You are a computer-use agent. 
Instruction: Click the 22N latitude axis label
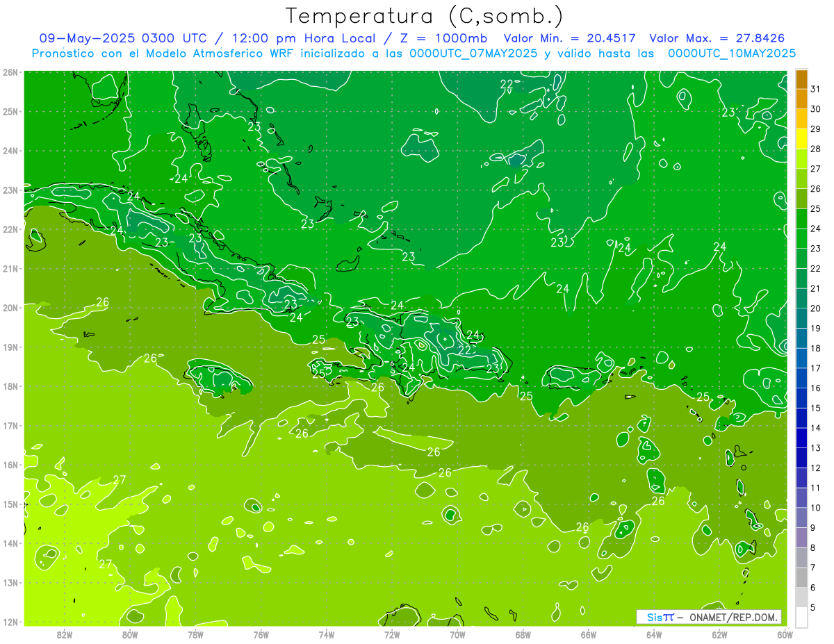tap(10, 229)
